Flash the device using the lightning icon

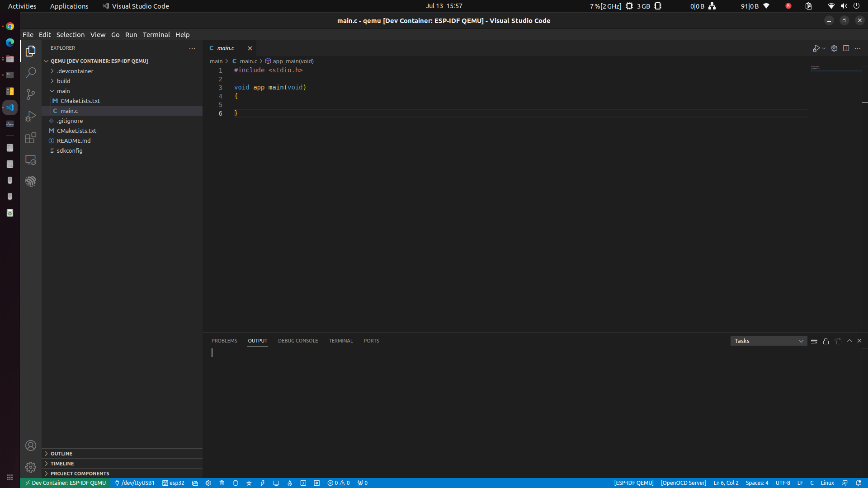coord(263,483)
